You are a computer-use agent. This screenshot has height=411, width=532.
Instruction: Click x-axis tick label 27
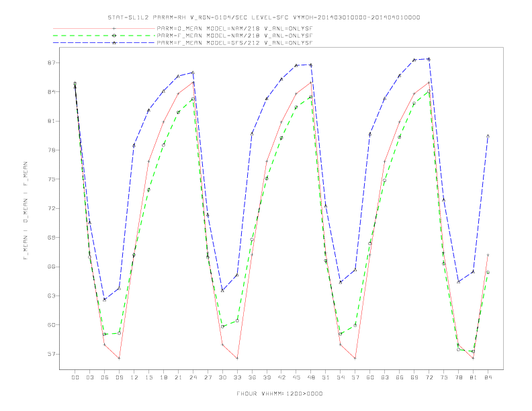tap(208, 377)
